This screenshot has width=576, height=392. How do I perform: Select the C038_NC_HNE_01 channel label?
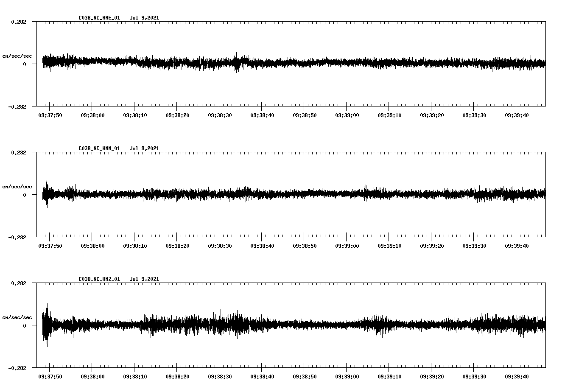pyautogui.click(x=98, y=17)
